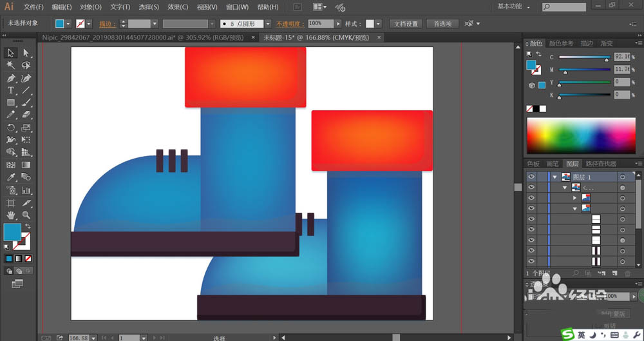
Task: Select the Hand tool
Action: [x=11, y=215]
